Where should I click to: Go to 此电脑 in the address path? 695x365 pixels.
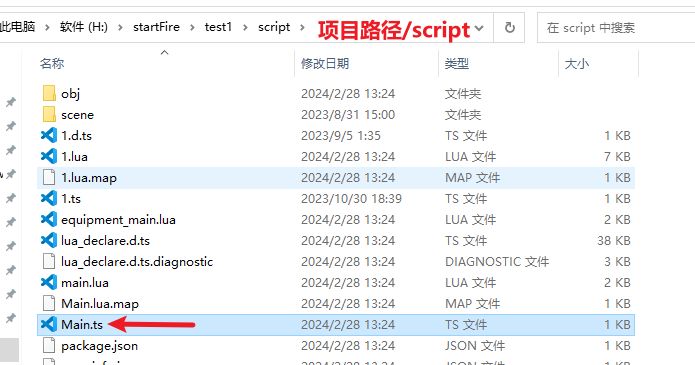tap(17, 27)
